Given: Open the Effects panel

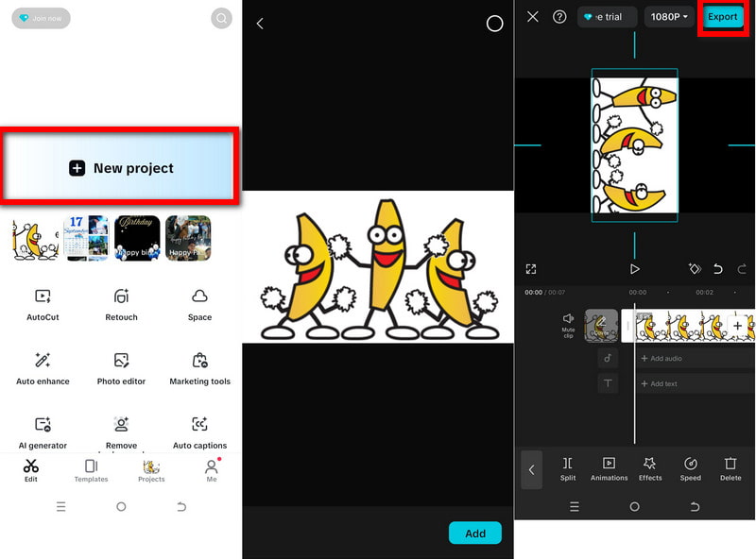Looking at the screenshot, I should point(650,468).
